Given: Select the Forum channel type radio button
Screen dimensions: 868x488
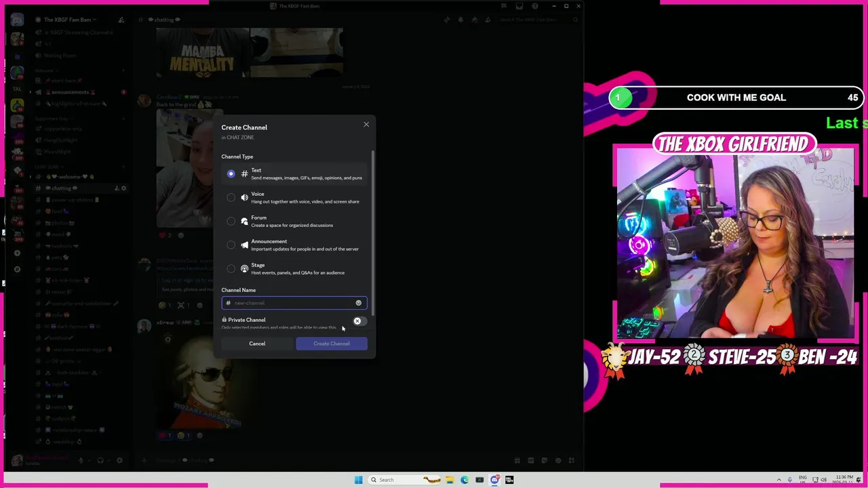Looking at the screenshot, I should click(231, 222).
